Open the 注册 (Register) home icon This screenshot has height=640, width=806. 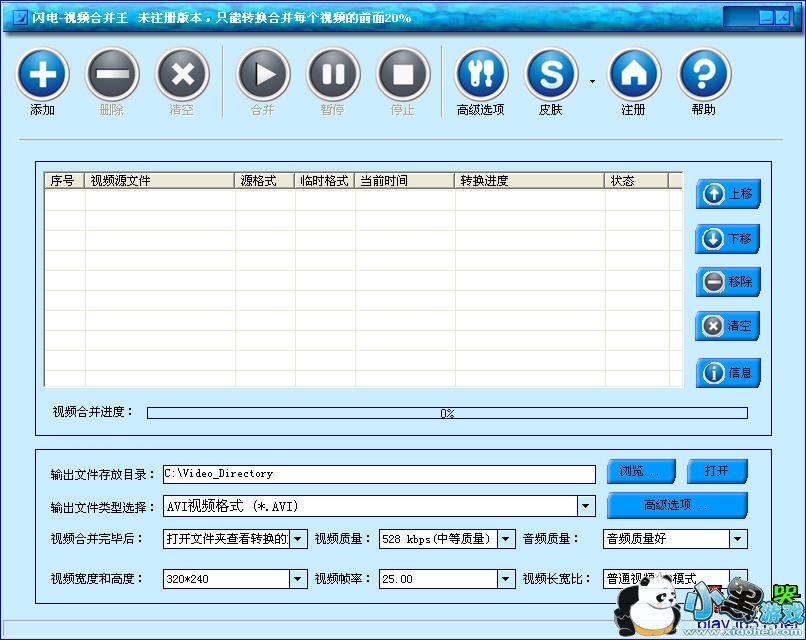[634, 74]
